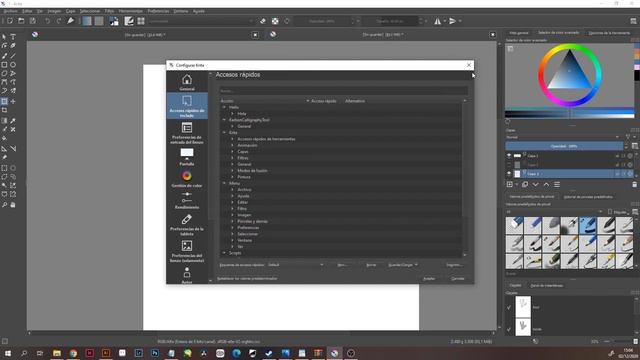This screenshot has height=360, width=640.
Task: Select the pan hand tool in toolbox
Action: 13,205
